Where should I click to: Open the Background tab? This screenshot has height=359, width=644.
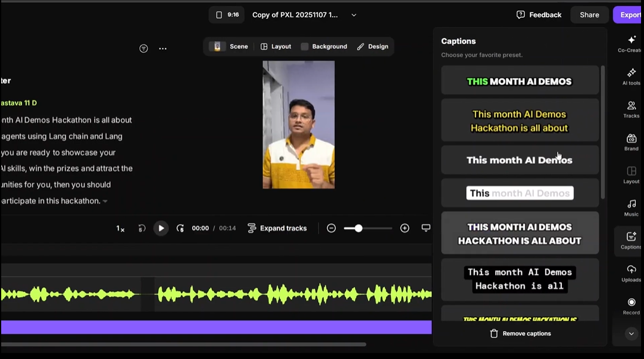tap(324, 46)
